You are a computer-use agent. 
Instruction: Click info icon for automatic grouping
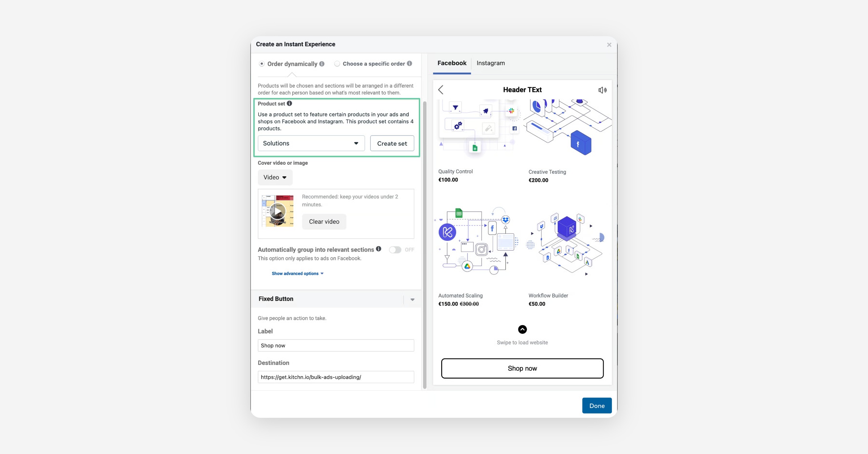coord(378,249)
